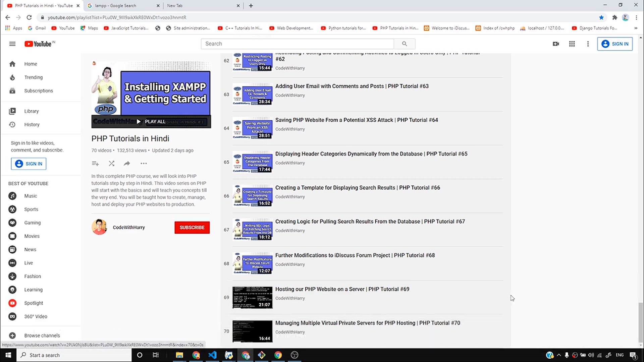
Task: Open Chrome three-dot menu
Action: [636, 17]
